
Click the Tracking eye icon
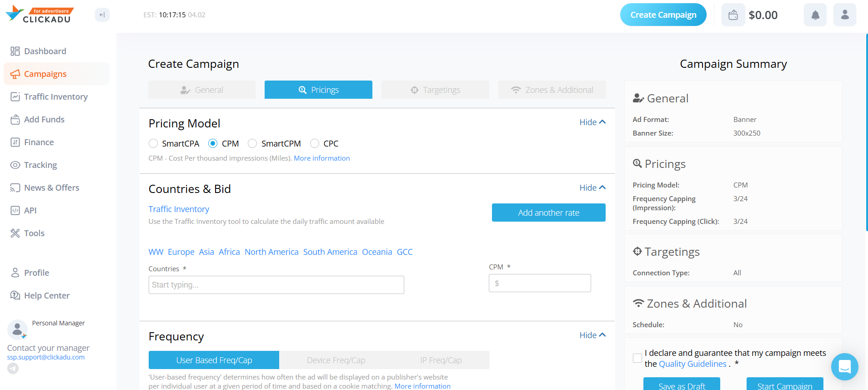pos(15,165)
